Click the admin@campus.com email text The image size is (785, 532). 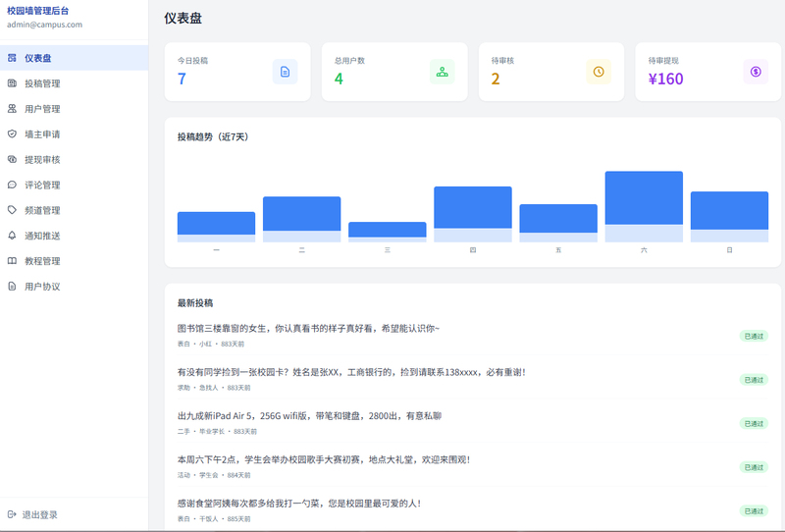click(44, 25)
